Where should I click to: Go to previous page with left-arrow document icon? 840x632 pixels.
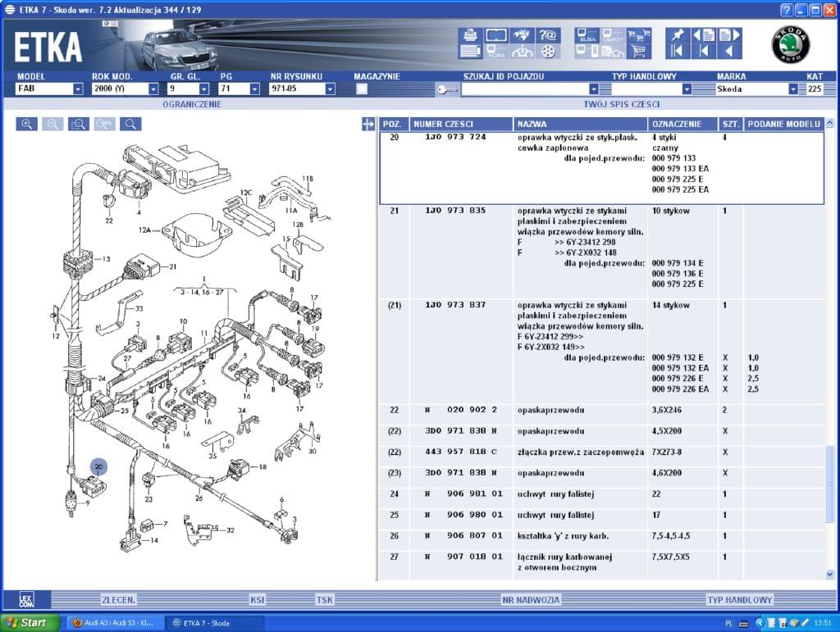[x=703, y=35]
